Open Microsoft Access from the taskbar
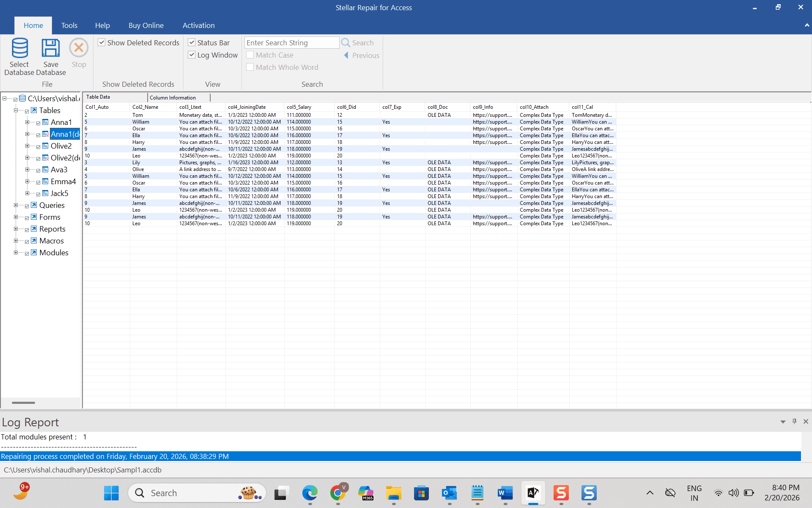 coord(533,493)
